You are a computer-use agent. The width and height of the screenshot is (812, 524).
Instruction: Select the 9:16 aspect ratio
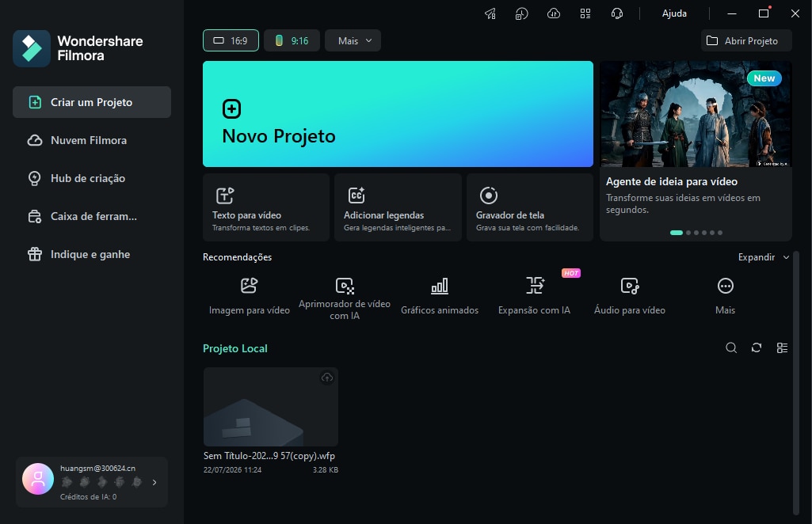292,40
